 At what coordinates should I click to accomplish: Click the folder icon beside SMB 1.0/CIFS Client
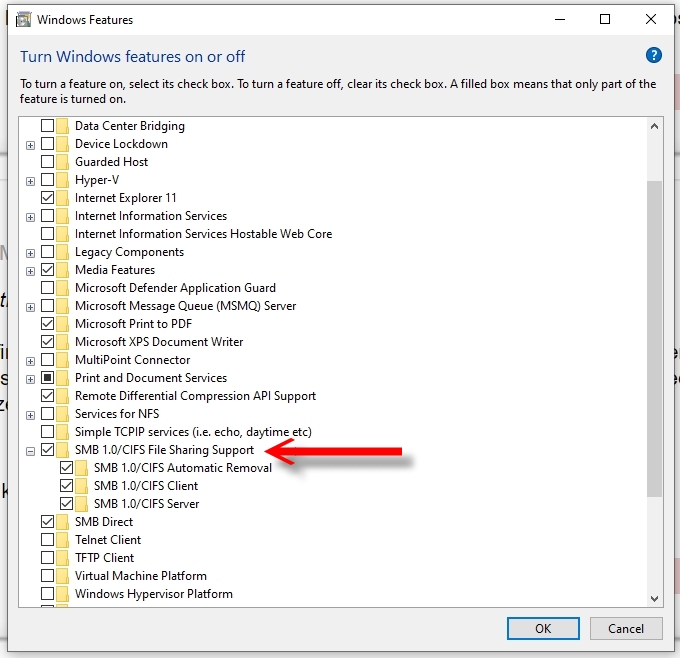click(x=81, y=485)
